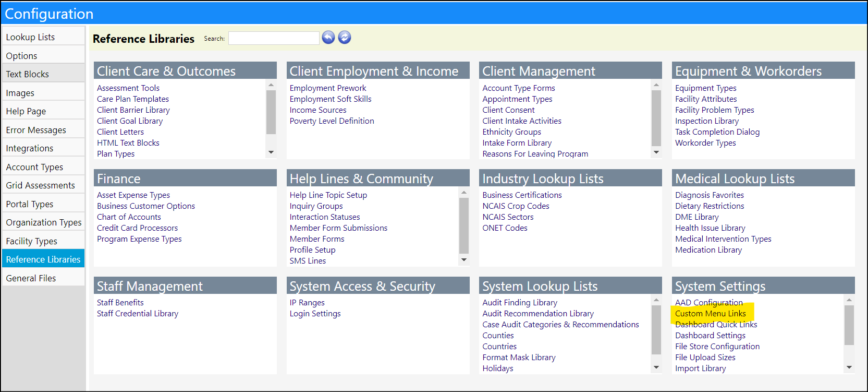
Task: Open the IP Ranges link
Action: [x=307, y=303]
